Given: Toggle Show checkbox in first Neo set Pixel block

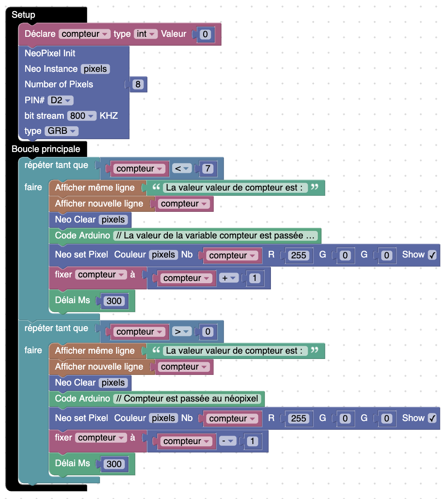Looking at the screenshot, I should 432,255.
